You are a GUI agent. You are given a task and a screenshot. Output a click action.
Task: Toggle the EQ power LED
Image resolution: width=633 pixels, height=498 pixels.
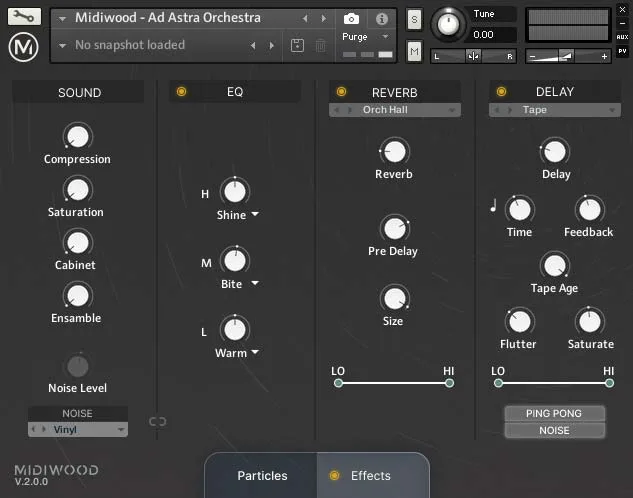(x=182, y=92)
